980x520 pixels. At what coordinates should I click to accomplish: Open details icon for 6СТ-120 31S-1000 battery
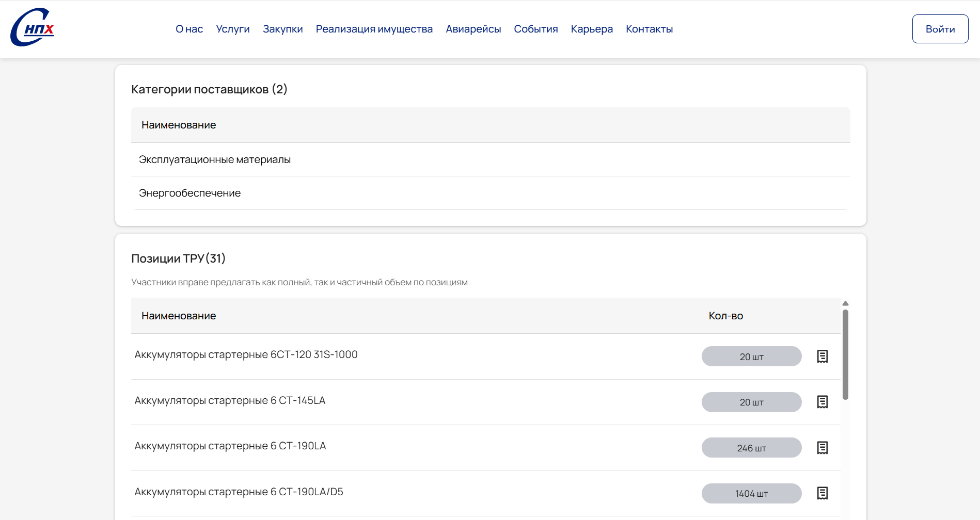click(823, 356)
